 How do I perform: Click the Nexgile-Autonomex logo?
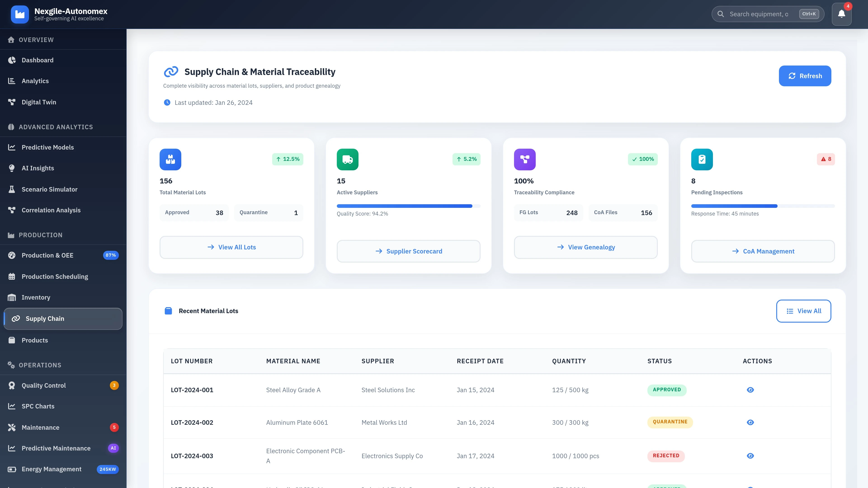tap(20, 14)
